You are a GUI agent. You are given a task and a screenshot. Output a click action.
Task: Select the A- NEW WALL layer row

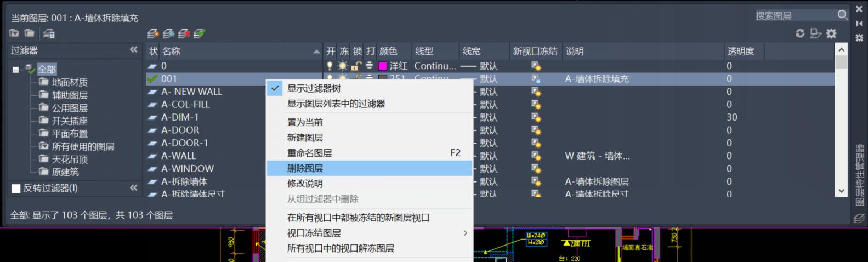pyautogui.click(x=191, y=92)
